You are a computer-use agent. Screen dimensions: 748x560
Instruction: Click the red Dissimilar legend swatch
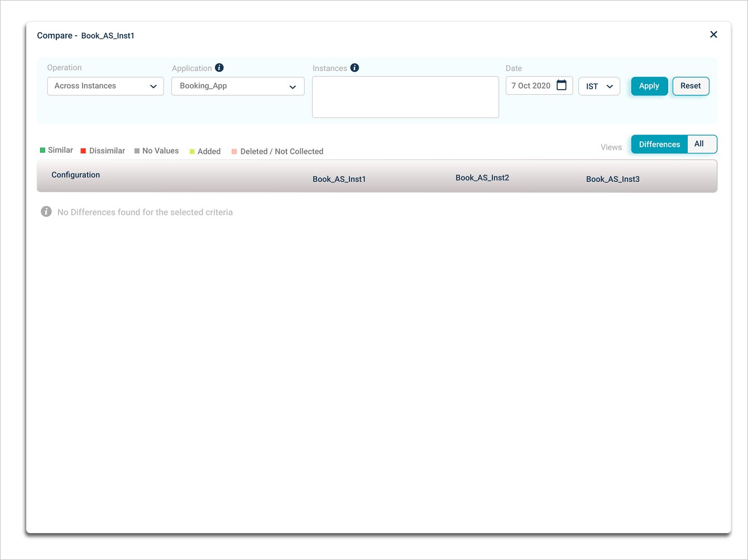(83, 151)
